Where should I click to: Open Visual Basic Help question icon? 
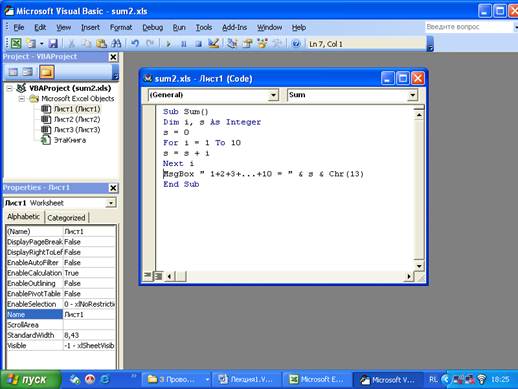[296, 44]
